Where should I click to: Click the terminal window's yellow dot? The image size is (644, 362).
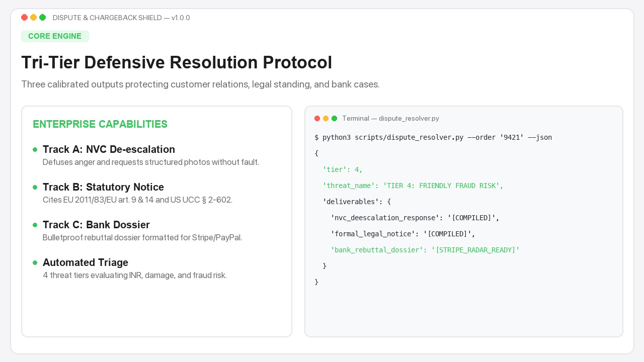pos(326,119)
